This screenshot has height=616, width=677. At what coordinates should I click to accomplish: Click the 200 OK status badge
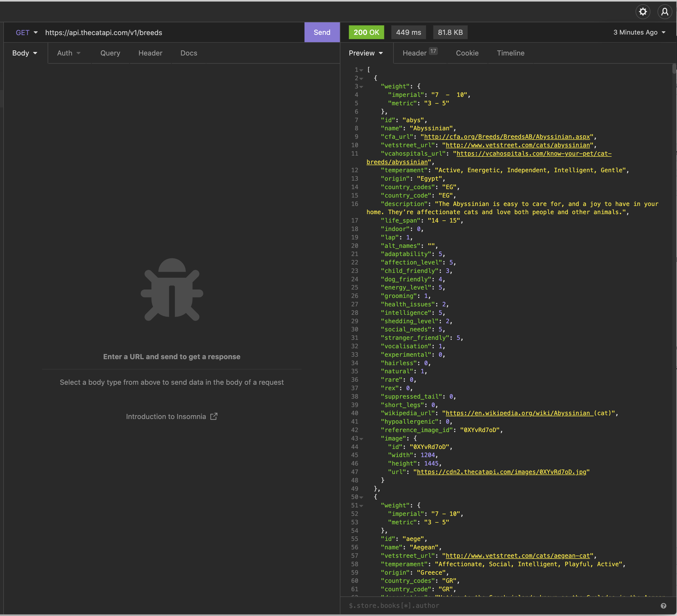(x=366, y=32)
